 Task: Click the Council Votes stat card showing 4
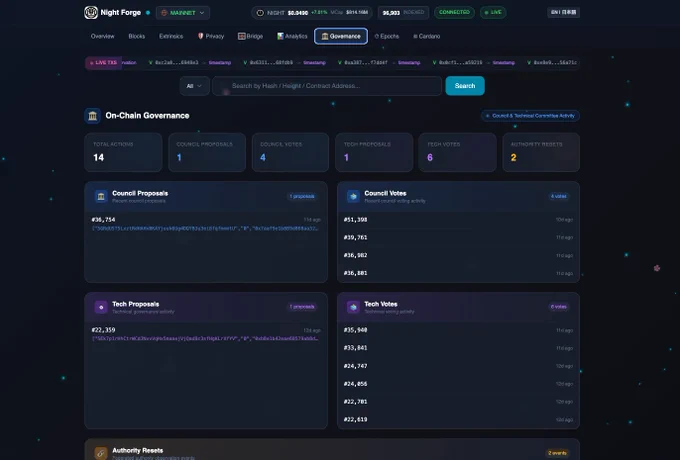(x=290, y=152)
